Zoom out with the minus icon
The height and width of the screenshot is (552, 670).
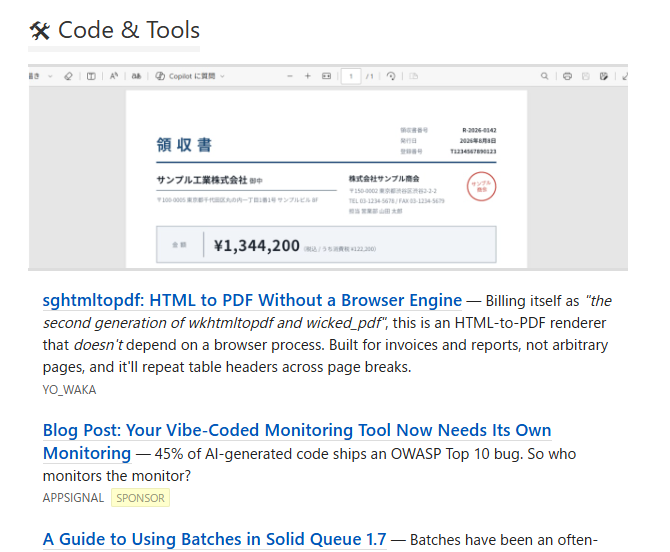(x=290, y=76)
